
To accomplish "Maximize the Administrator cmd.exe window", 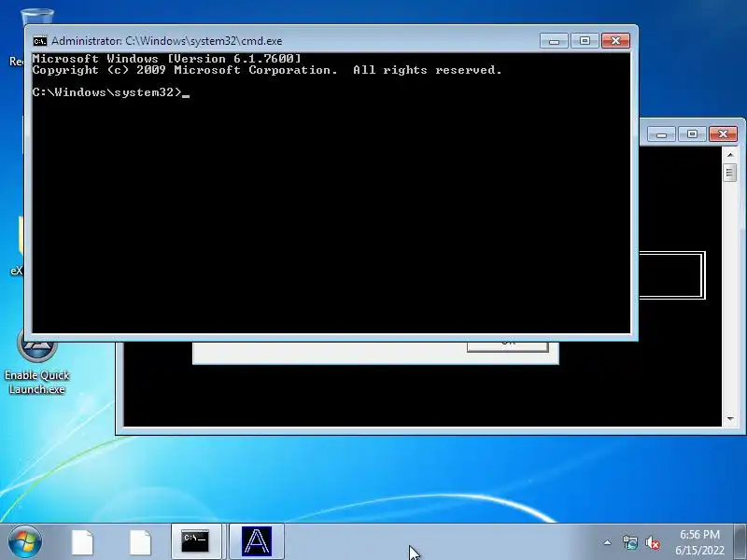I will point(585,41).
